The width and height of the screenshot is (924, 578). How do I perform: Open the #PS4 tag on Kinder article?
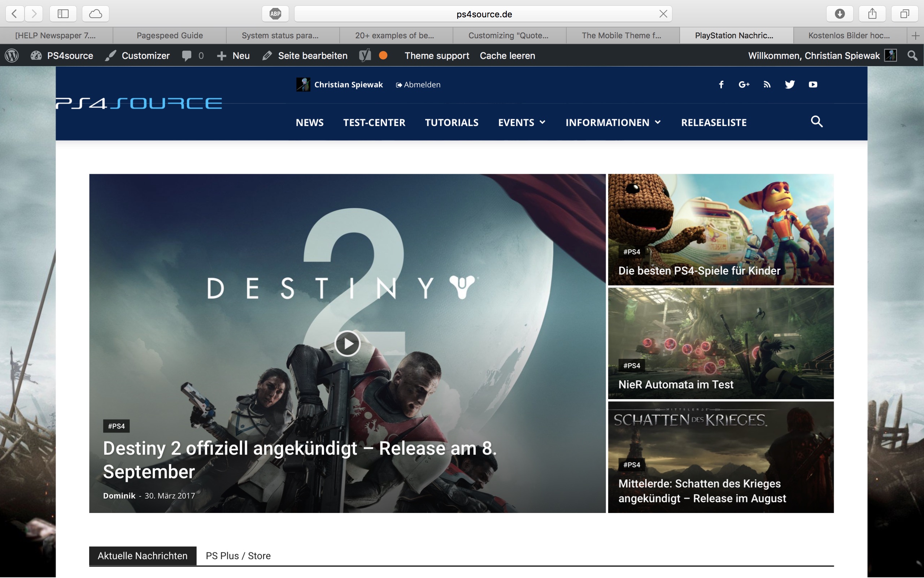point(632,252)
